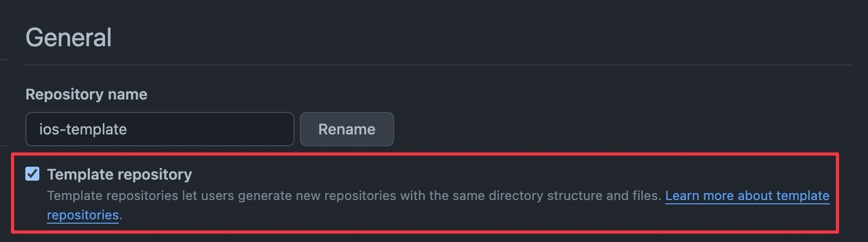Click the Rename button
Screen dimensions: 868x242
coord(347,129)
